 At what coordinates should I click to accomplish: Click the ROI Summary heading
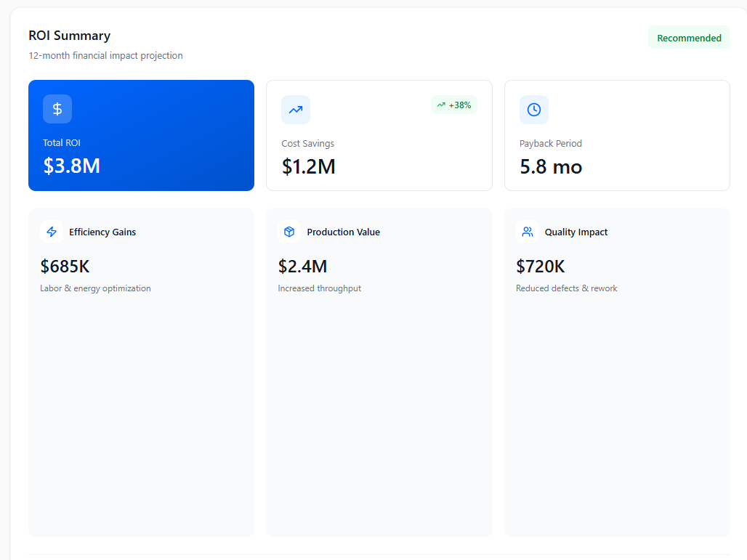69,36
